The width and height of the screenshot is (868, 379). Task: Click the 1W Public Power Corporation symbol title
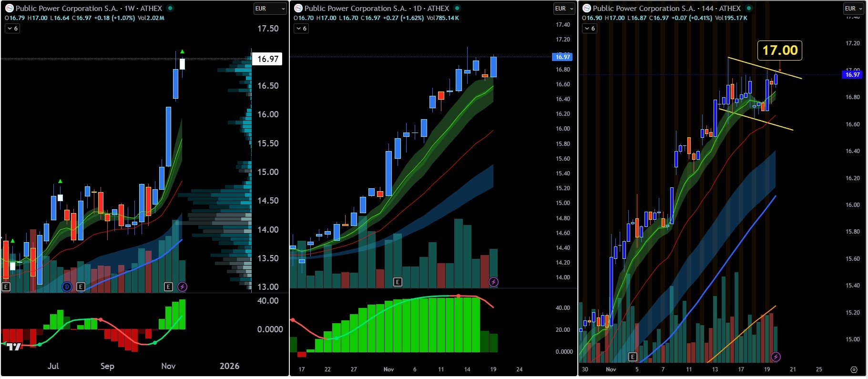(x=89, y=8)
